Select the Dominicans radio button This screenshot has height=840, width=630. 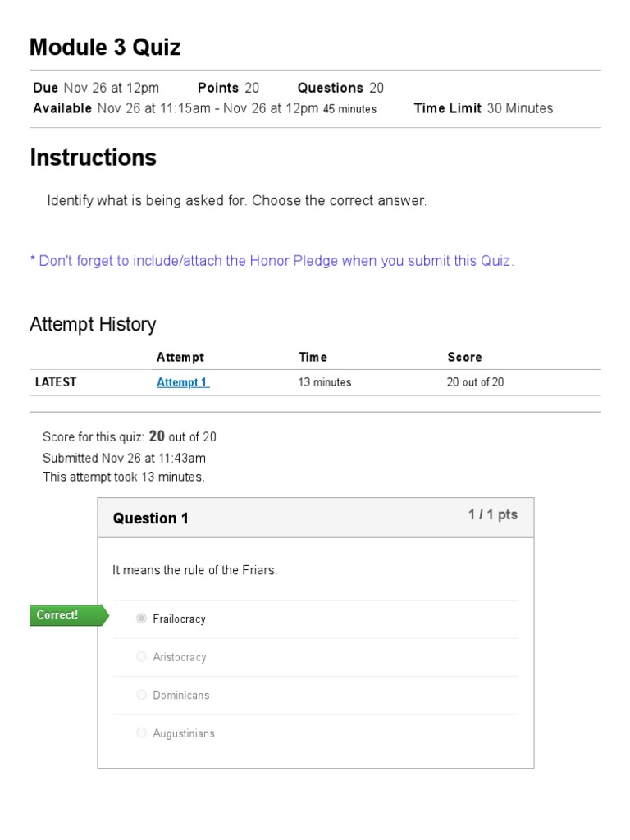141,694
